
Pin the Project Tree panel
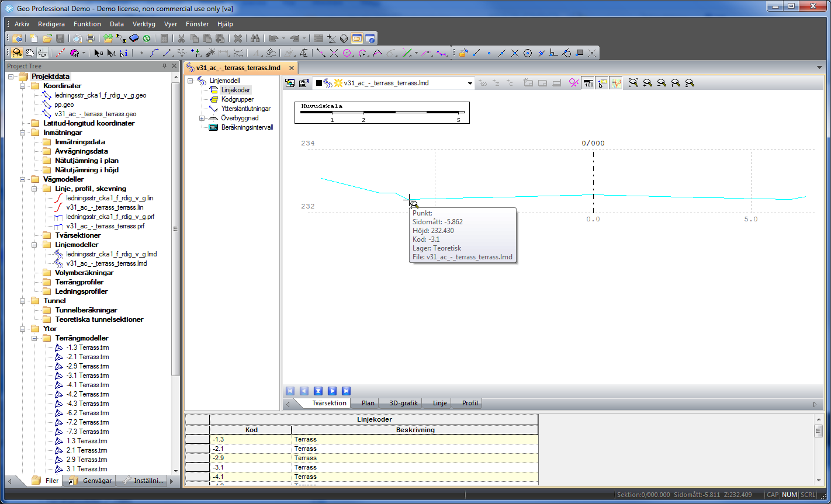(x=165, y=67)
